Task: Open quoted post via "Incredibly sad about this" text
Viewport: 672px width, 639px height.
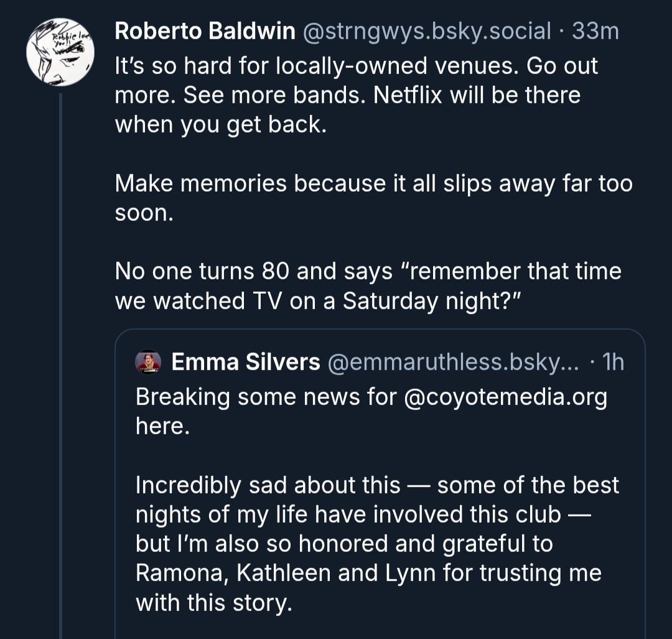Action: 268,485
